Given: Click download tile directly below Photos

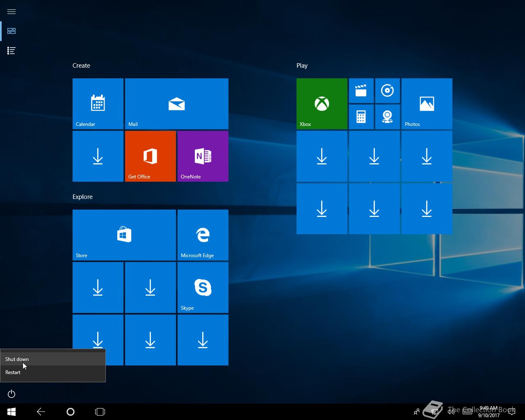Looking at the screenshot, I should coord(427,156).
